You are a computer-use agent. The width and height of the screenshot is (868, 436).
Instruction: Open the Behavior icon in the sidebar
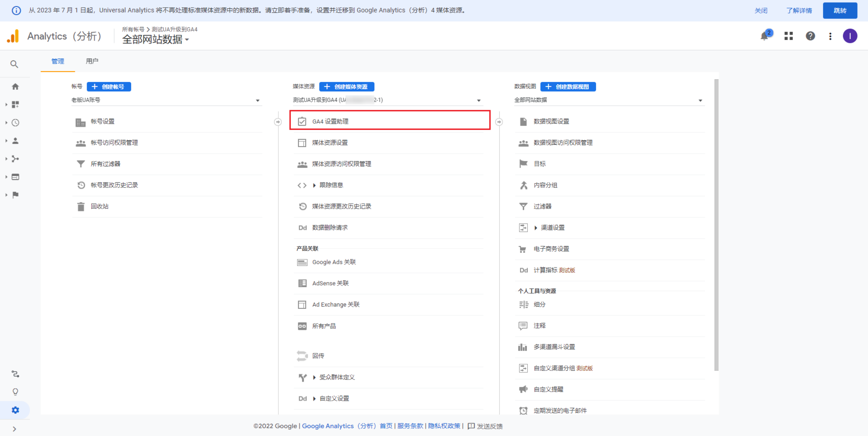click(x=15, y=177)
